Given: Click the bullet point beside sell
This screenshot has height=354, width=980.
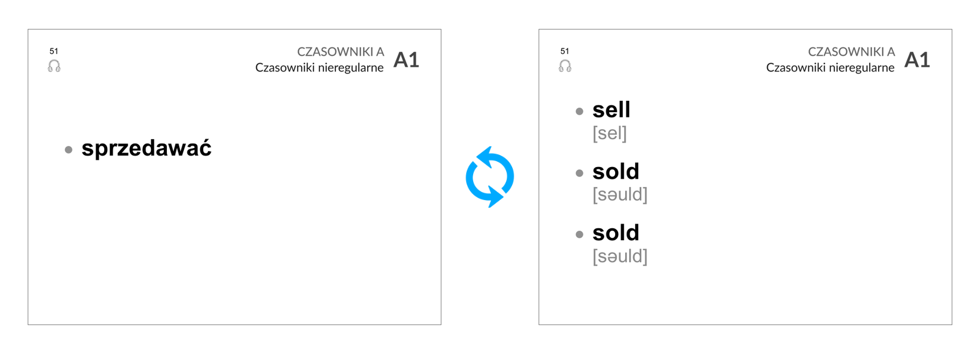Looking at the screenshot, I should (579, 112).
